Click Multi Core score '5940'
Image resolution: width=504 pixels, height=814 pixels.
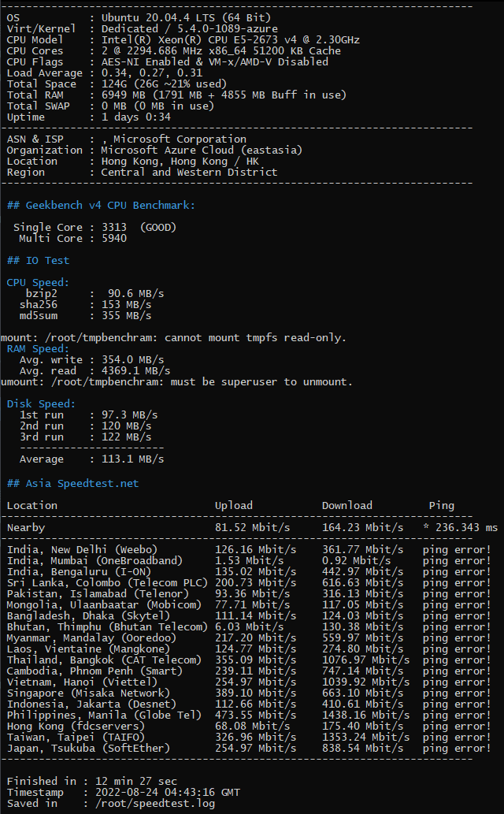(114, 238)
